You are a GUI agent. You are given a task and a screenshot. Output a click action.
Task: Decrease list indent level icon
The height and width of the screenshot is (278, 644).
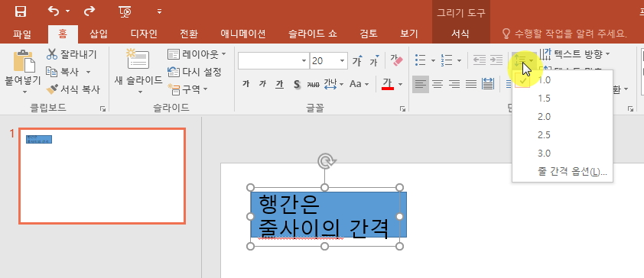pyautogui.click(x=480, y=60)
